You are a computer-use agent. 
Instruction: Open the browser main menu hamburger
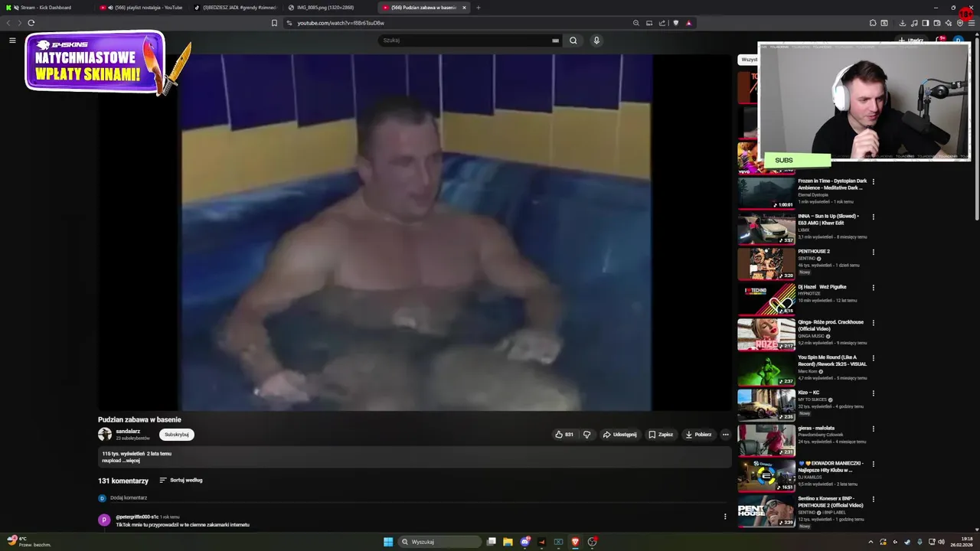coord(972,23)
